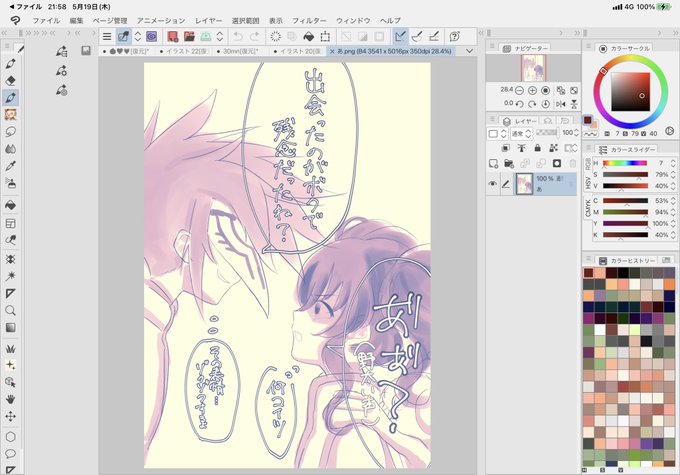Image resolution: width=680 pixels, height=475 pixels.
Task: Click the H value stepper arrows
Action: tap(673, 163)
